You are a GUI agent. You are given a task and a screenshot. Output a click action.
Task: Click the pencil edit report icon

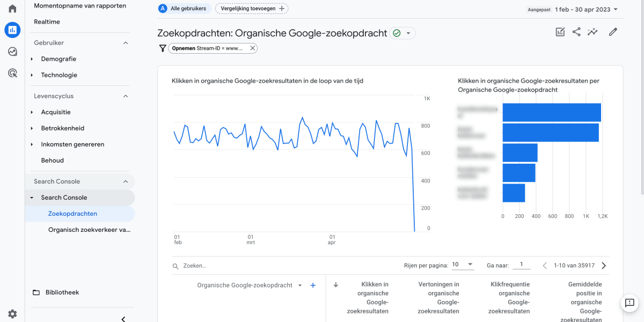[x=613, y=32]
